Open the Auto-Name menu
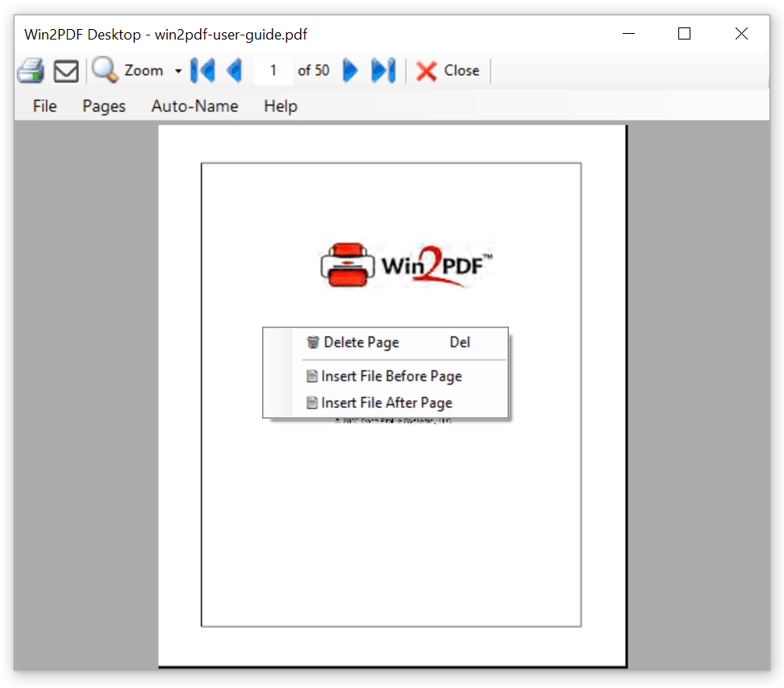Image resolution: width=784 pixels, height=688 pixels. (194, 106)
